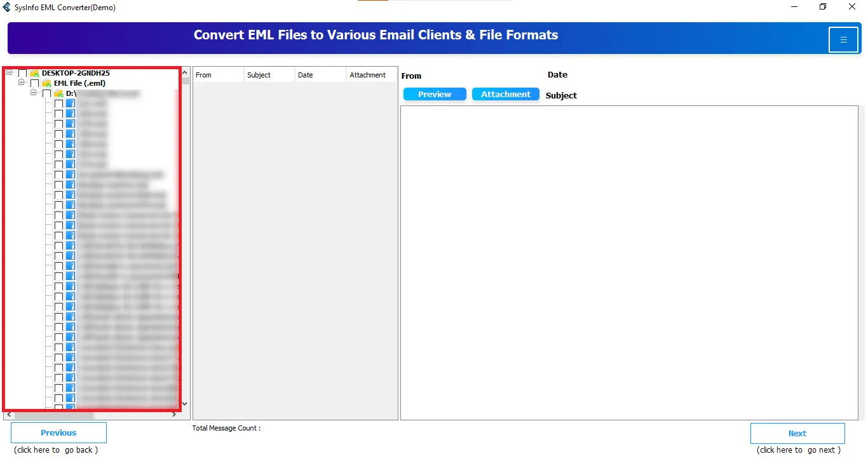Check the EML File (.eml) checkbox
868x461 pixels.
point(34,83)
